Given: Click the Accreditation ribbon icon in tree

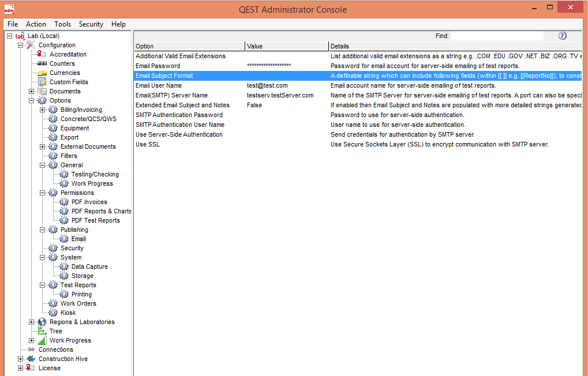Looking at the screenshot, I should (x=42, y=54).
